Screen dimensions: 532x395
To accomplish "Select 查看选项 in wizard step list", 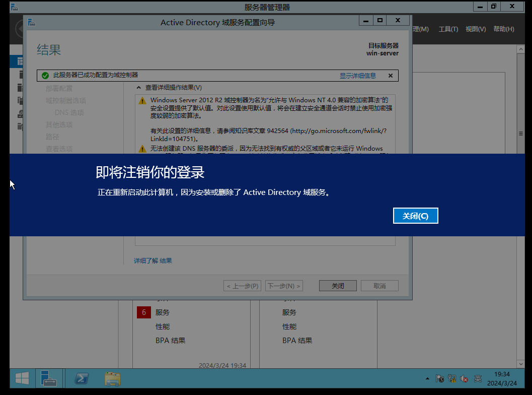I will point(59,149).
